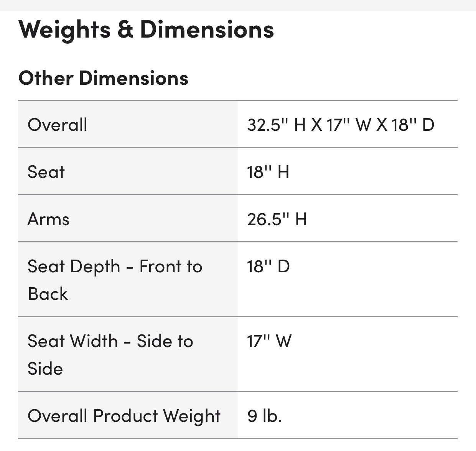Select the Overall Product Weight label
Image resolution: width=476 pixels, height=451 pixels.
point(124,416)
